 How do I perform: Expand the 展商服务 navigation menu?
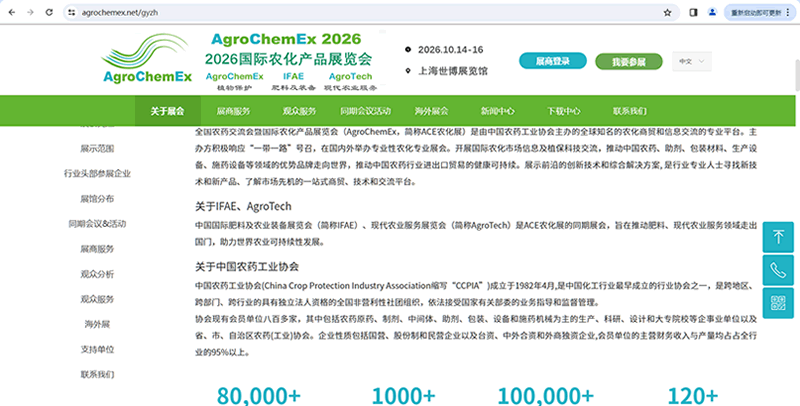pyautogui.click(x=234, y=110)
